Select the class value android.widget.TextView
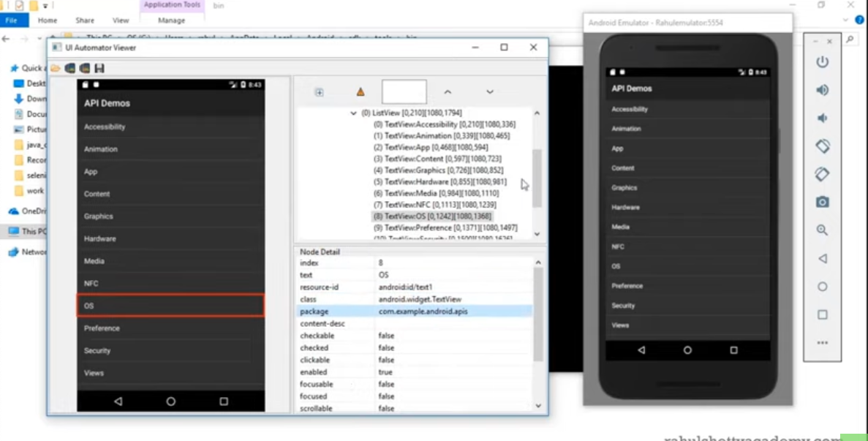The width and height of the screenshot is (868, 441). click(420, 299)
